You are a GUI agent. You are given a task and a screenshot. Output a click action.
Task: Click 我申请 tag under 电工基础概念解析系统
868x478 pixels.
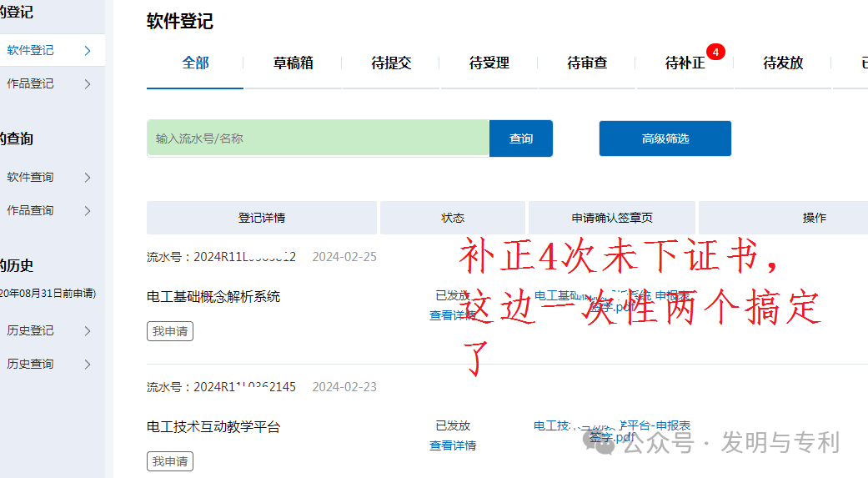tap(170, 331)
